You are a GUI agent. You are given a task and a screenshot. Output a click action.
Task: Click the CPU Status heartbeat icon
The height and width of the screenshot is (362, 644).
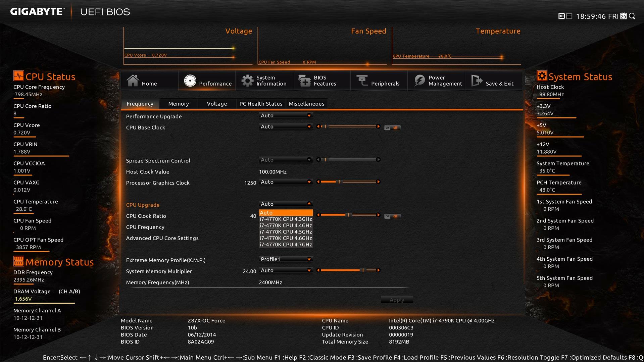(18, 76)
